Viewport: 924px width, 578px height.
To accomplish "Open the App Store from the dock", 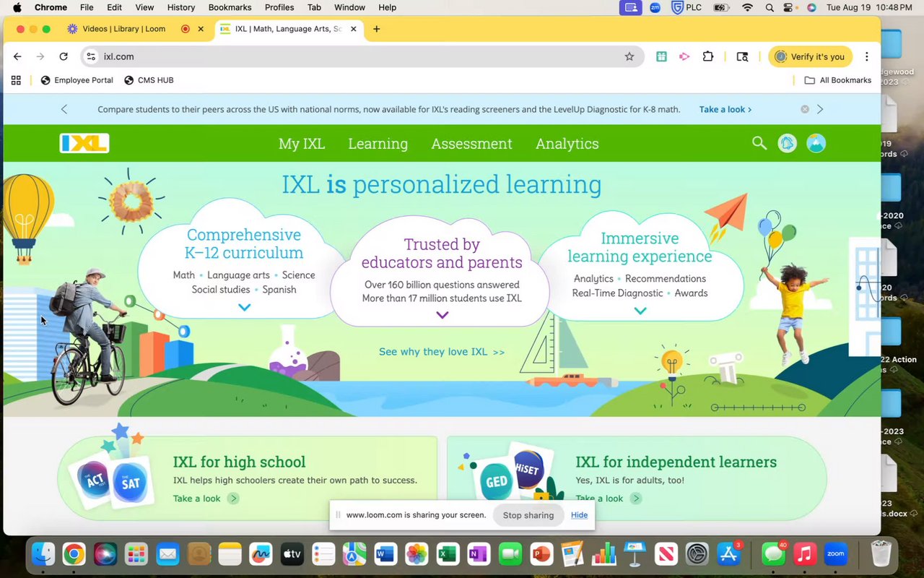I will click(728, 554).
